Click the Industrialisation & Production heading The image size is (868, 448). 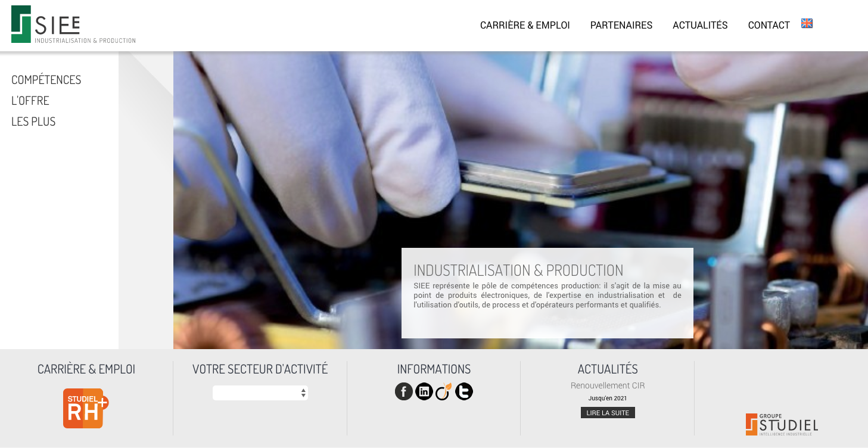pos(518,270)
